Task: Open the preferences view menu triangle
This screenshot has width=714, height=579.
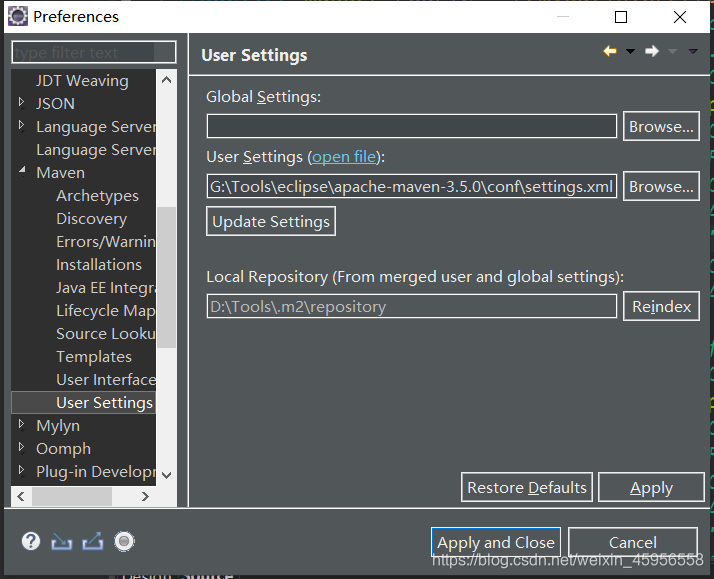Action: 693,51
